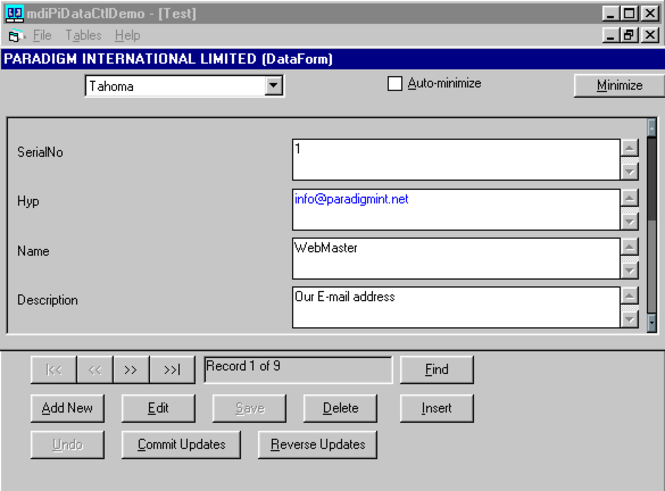Click the Find button
665x491 pixels.
point(436,370)
